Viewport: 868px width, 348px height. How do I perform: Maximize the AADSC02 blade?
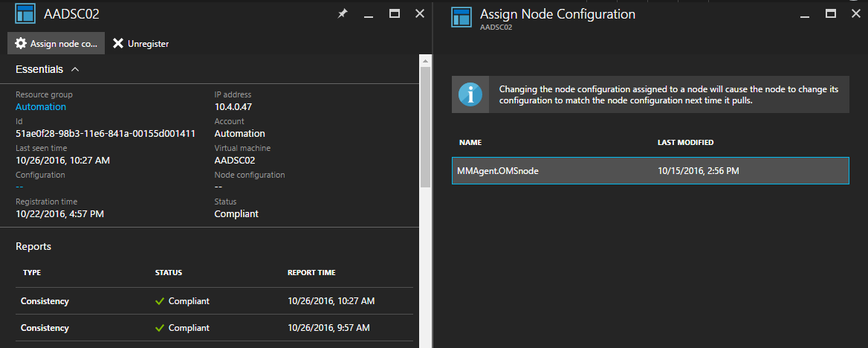(395, 14)
